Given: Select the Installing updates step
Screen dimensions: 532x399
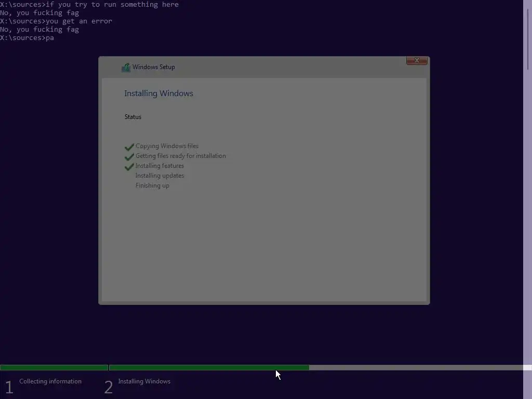Looking at the screenshot, I should pos(159,176).
